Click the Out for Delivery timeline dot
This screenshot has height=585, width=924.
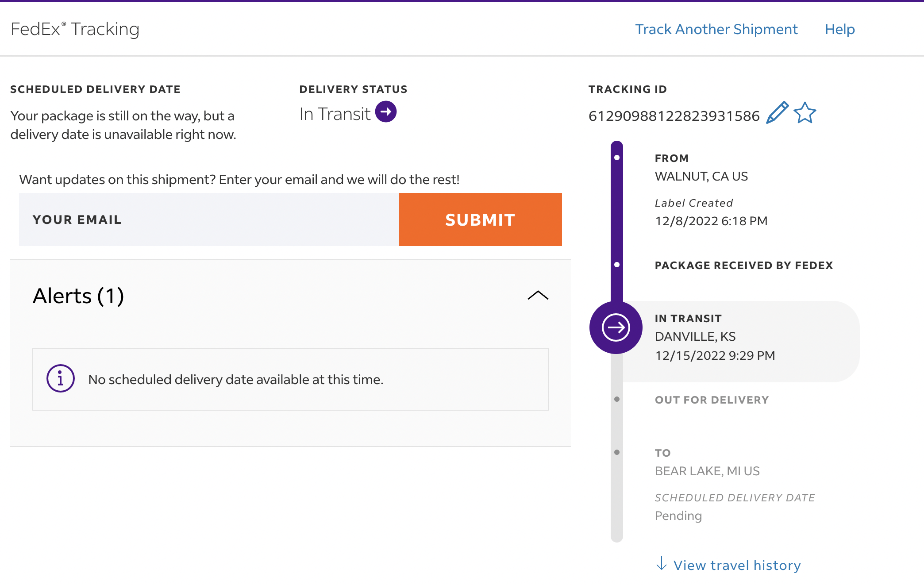(x=617, y=399)
